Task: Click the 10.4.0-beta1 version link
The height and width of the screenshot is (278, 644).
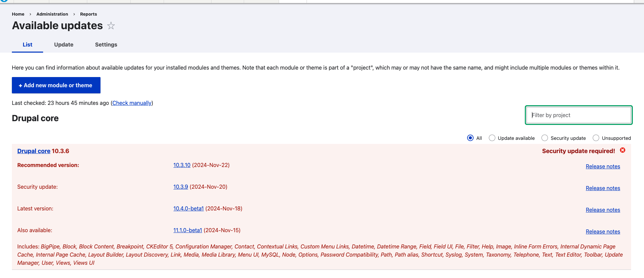Action: [x=188, y=208]
